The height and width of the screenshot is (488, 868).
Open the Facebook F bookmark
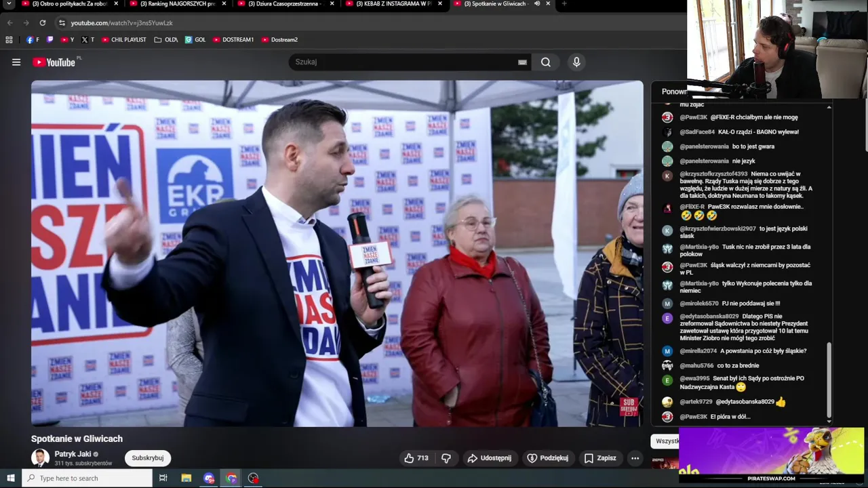[x=33, y=40]
